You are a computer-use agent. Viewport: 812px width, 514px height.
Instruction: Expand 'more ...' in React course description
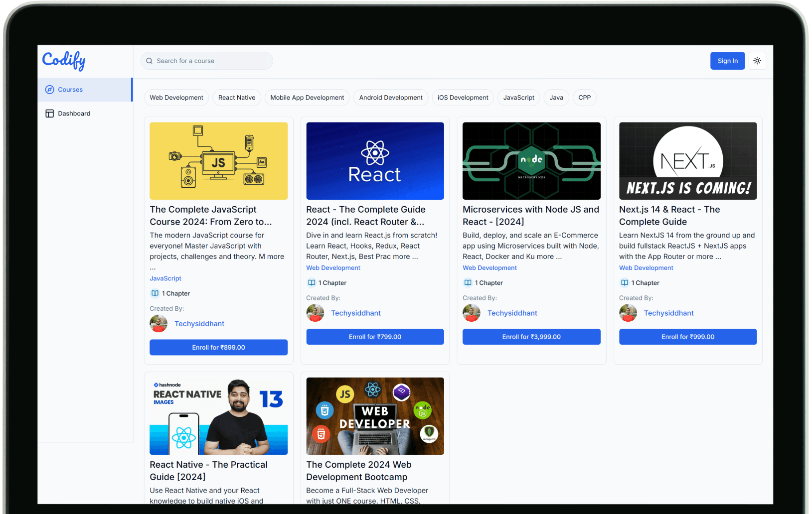tap(405, 257)
